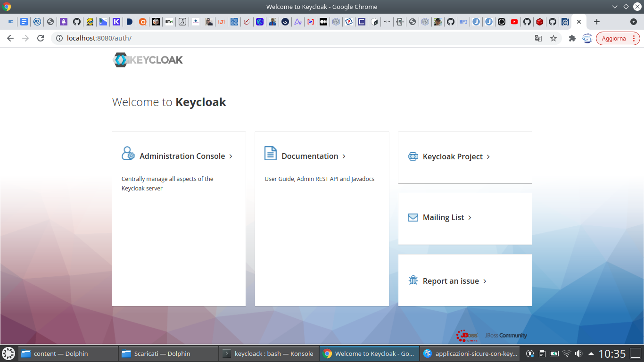The width and height of the screenshot is (644, 362).
Task: Open the Administration Console link
Action: pos(182,156)
